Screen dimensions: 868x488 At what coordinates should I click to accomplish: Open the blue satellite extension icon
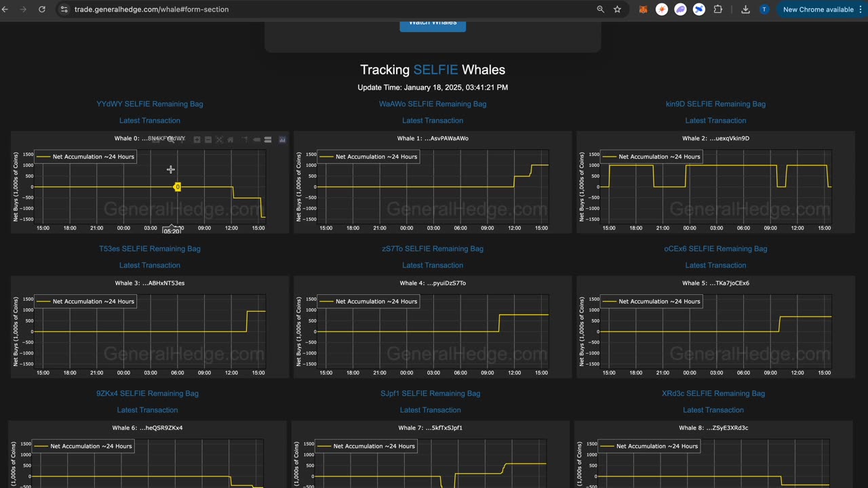click(x=698, y=9)
